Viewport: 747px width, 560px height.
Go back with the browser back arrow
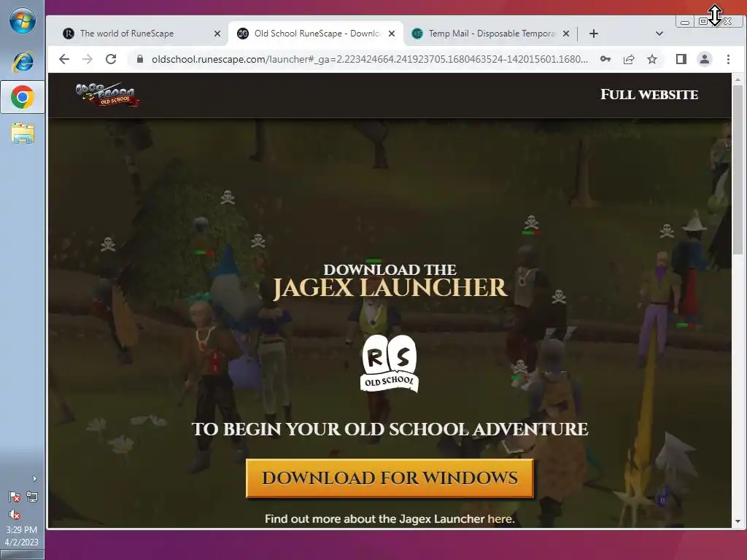pyautogui.click(x=64, y=59)
